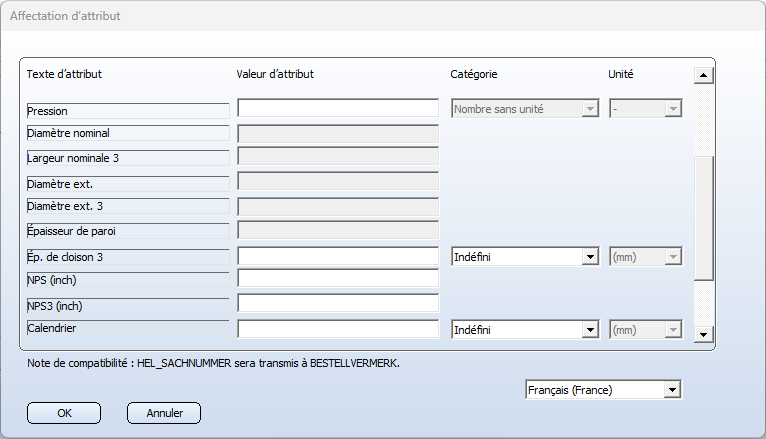Viewport: 766px width, 439px height.
Task: Open category dropdown for Calendrier row
Action: (589, 329)
